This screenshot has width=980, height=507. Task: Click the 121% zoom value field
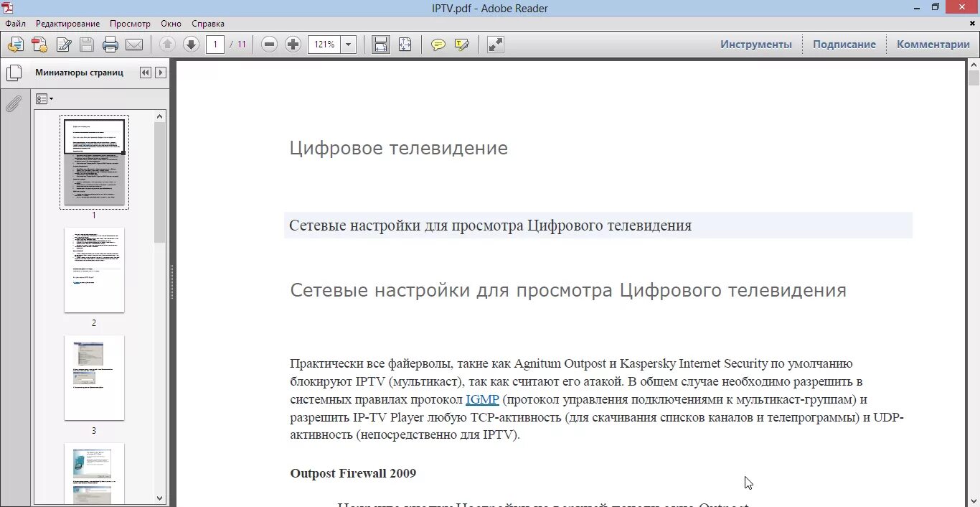pyautogui.click(x=324, y=45)
